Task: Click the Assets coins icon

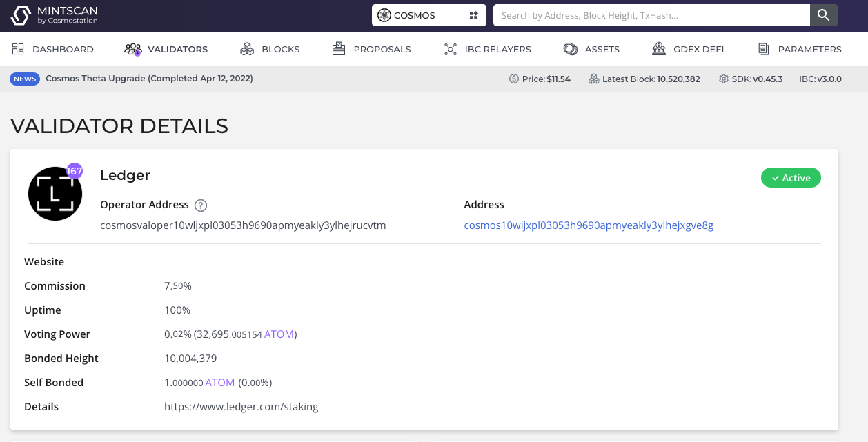Action: [570, 49]
